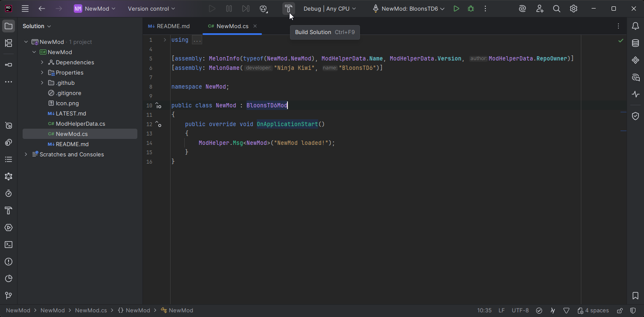Click the Build Solution hammer icon
Image resolution: width=644 pixels, height=317 pixels.
(288, 9)
